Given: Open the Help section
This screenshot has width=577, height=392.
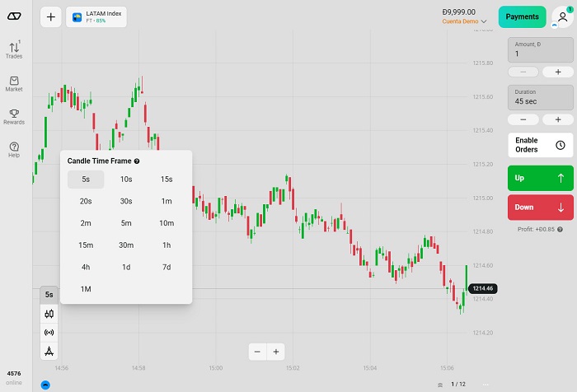Looking at the screenshot, I should click(14, 150).
